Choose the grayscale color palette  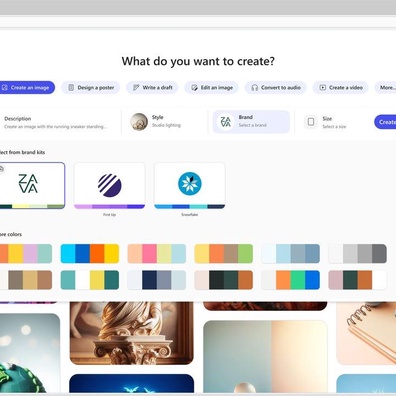[357, 254]
